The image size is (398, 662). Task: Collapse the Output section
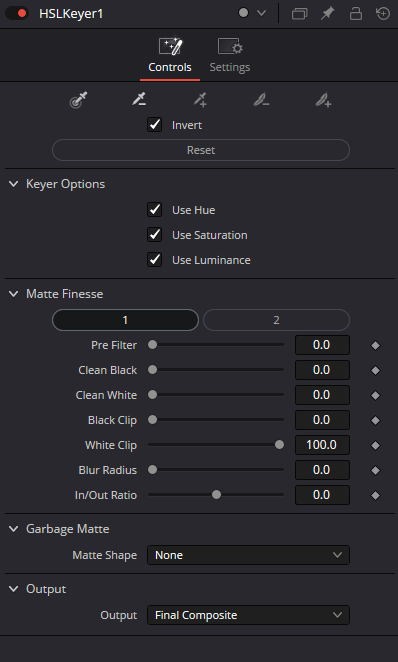pos(14,589)
